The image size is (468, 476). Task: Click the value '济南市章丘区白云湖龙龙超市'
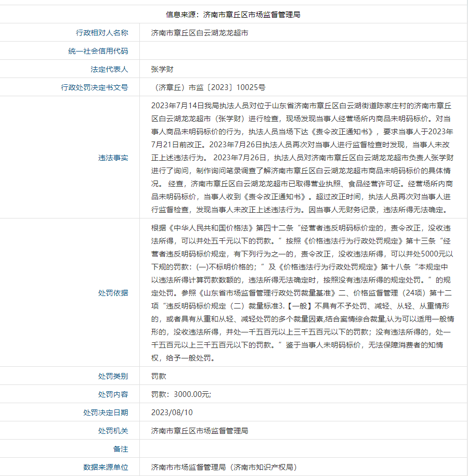click(199, 33)
